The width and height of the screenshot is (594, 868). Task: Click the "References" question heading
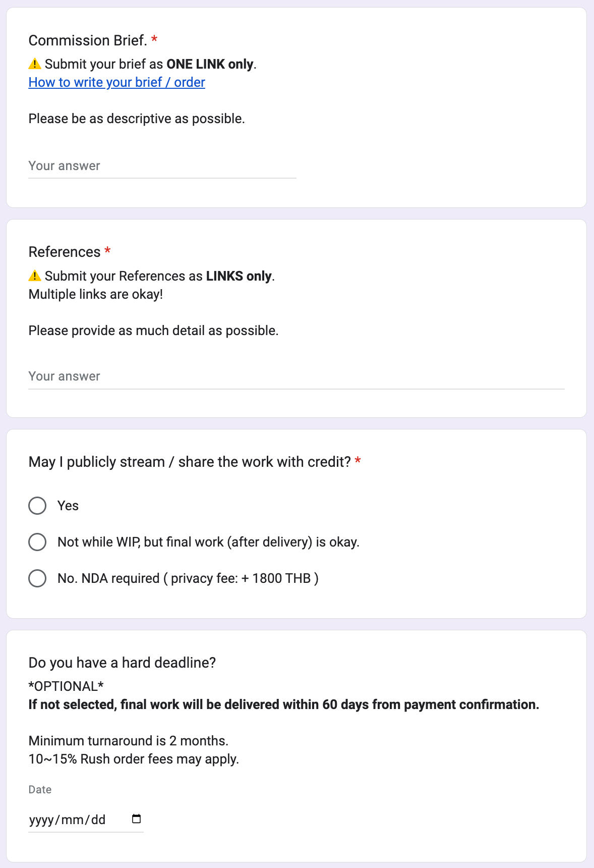[65, 252]
